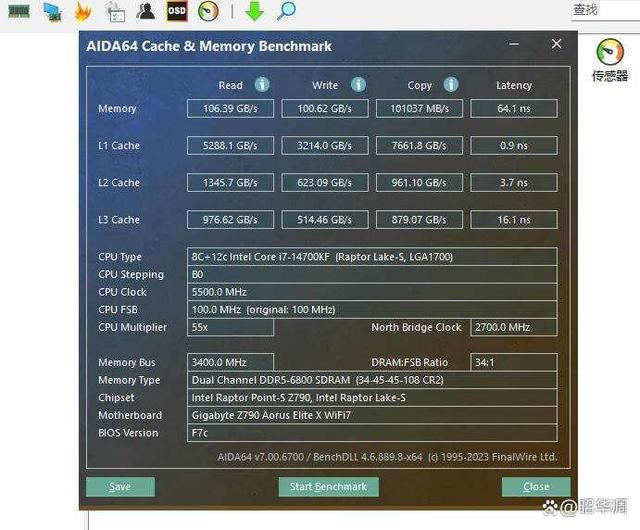This screenshot has height=530, width=640.
Task: Open the user silhouette toolbar icon
Action: point(146,11)
